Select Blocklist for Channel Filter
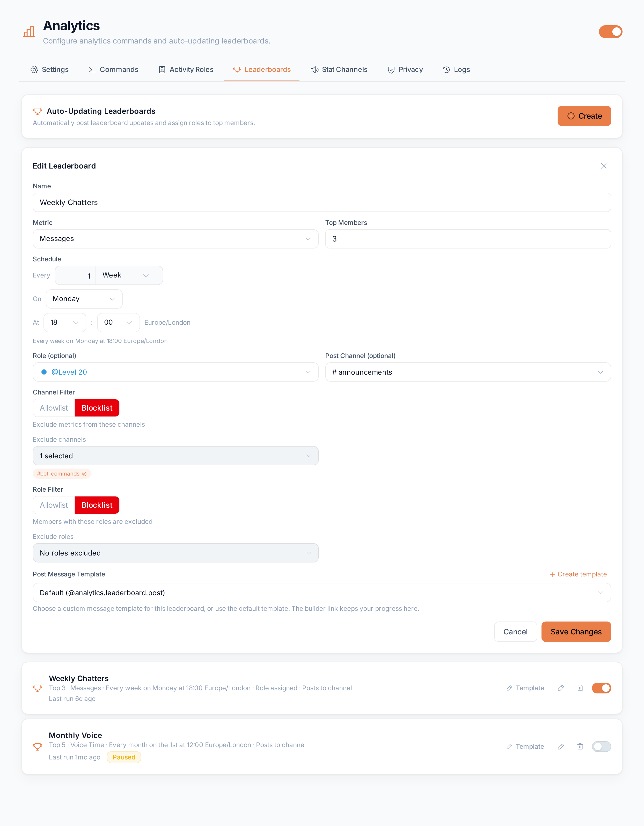The height and width of the screenshot is (826, 644). [x=97, y=408]
